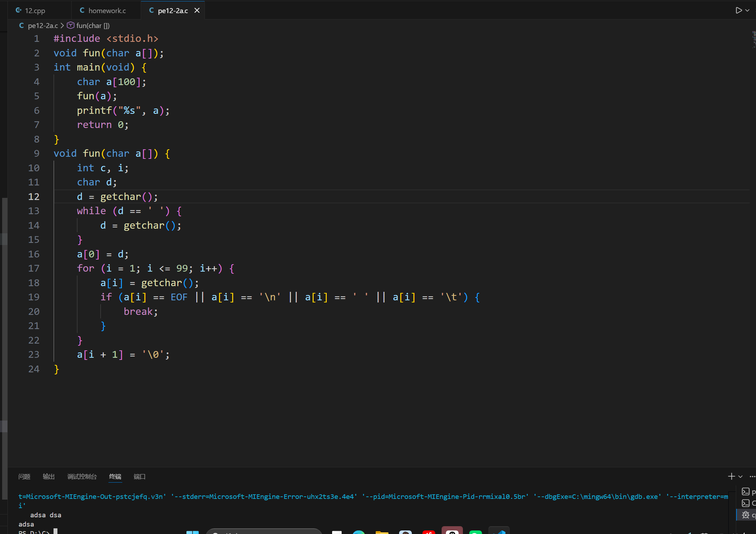756x534 pixels.
Task: Click the Run code play icon
Action: click(x=739, y=10)
